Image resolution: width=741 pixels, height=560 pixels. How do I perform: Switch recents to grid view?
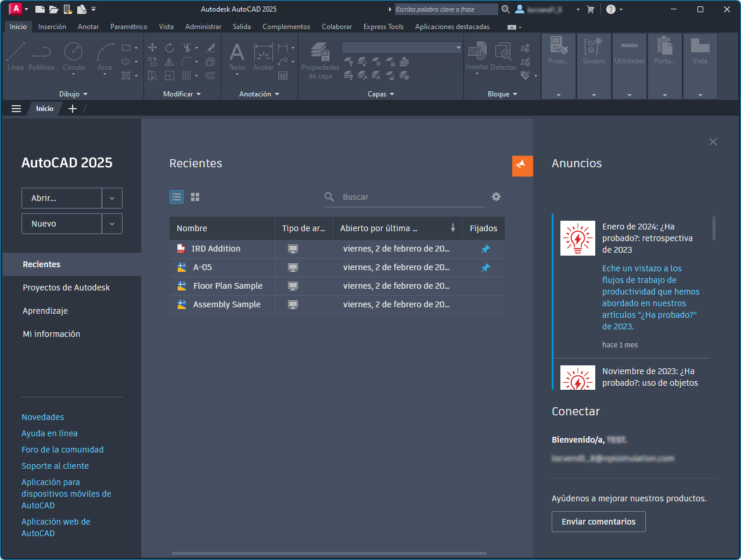click(x=195, y=197)
